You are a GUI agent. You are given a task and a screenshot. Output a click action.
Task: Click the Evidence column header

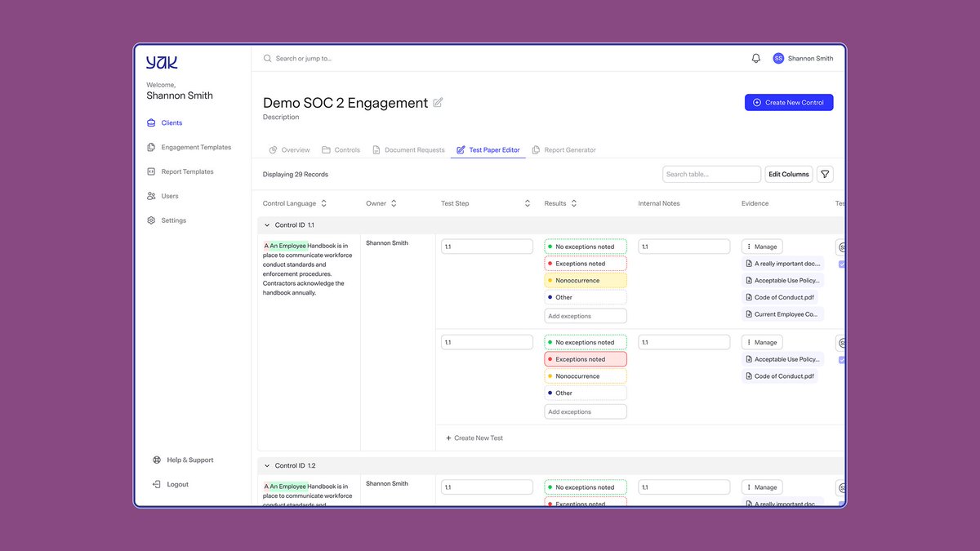pos(755,203)
